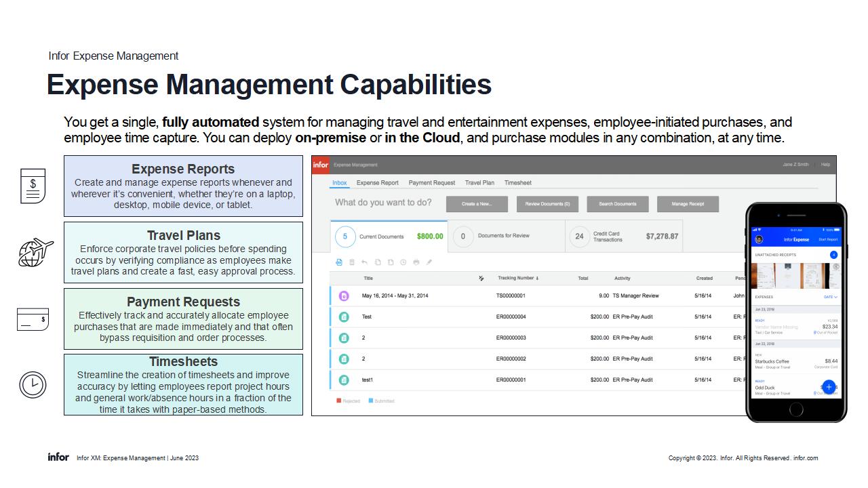Select the Credit Card Transactions summary tab
The width and height of the screenshot is (868, 488).
click(x=624, y=237)
